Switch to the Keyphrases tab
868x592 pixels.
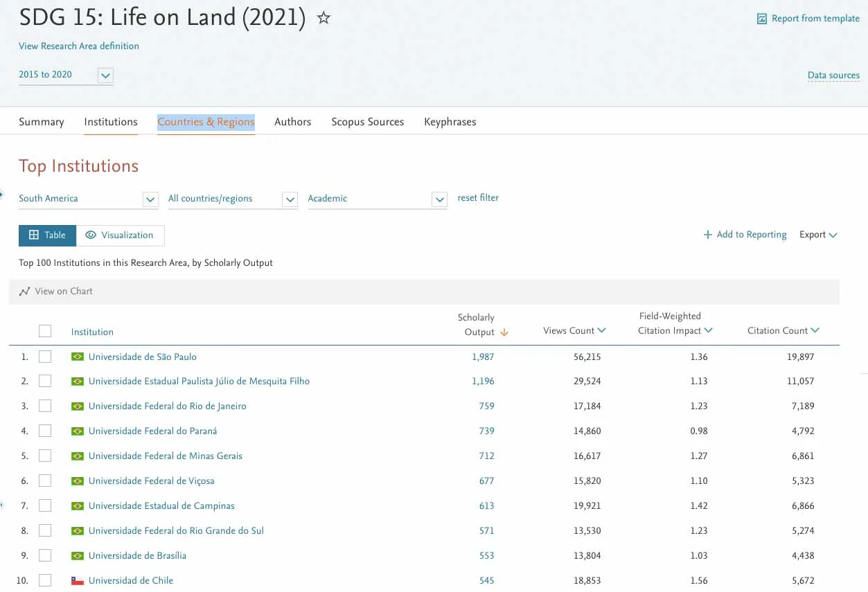450,122
